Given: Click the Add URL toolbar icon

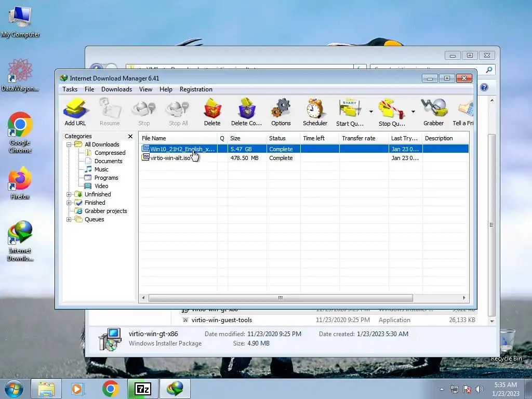Looking at the screenshot, I should [x=75, y=112].
